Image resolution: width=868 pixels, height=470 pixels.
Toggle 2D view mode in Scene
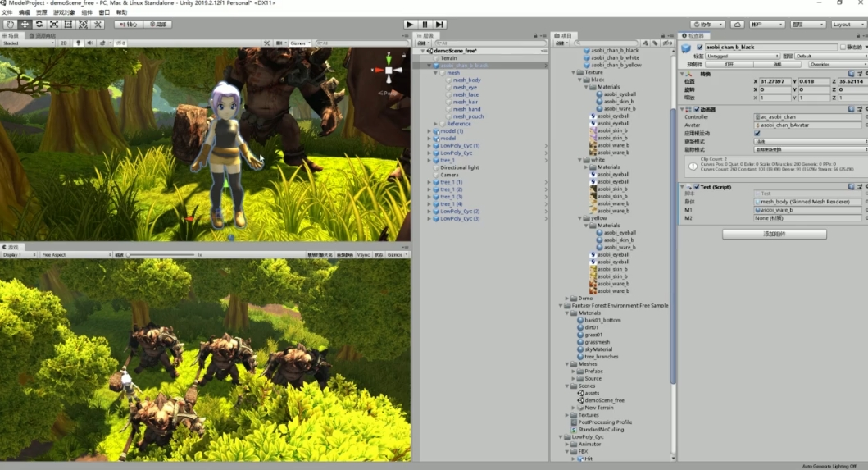pos(64,43)
